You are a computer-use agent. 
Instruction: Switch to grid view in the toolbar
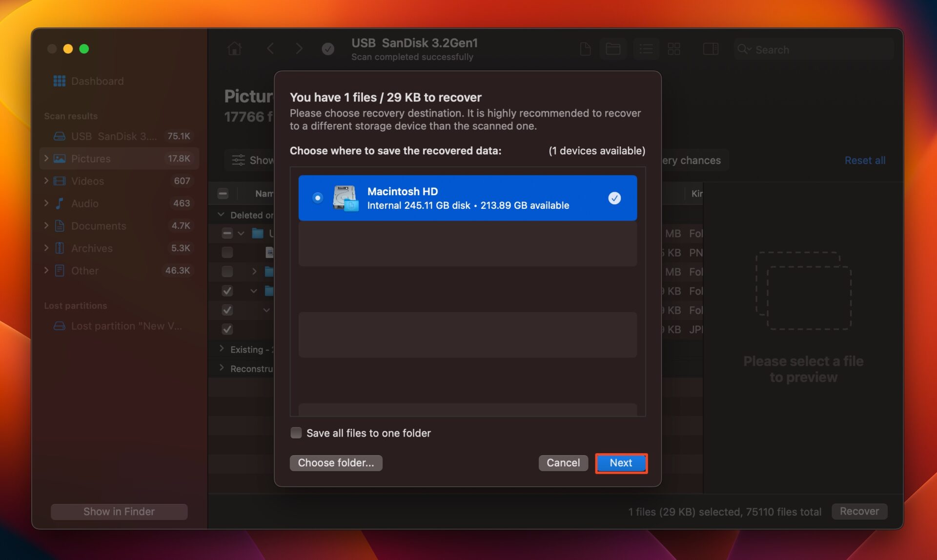(674, 49)
